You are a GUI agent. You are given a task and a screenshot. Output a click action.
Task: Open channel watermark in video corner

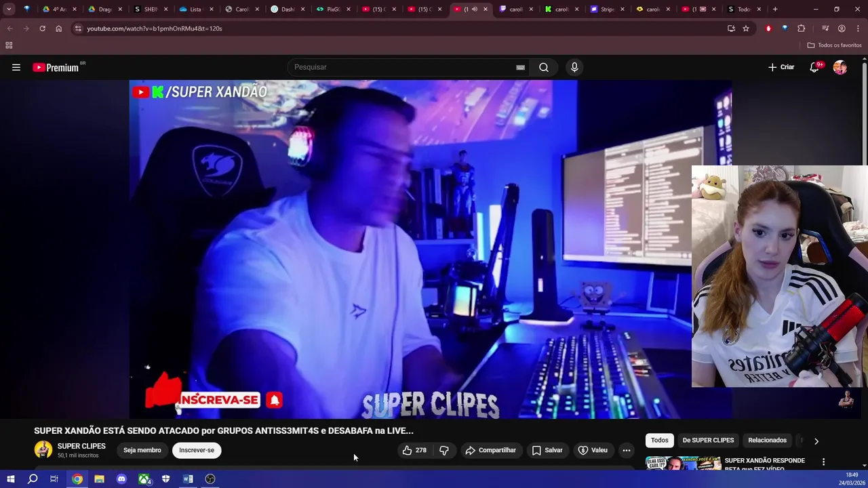pyautogui.click(x=846, y=400)
